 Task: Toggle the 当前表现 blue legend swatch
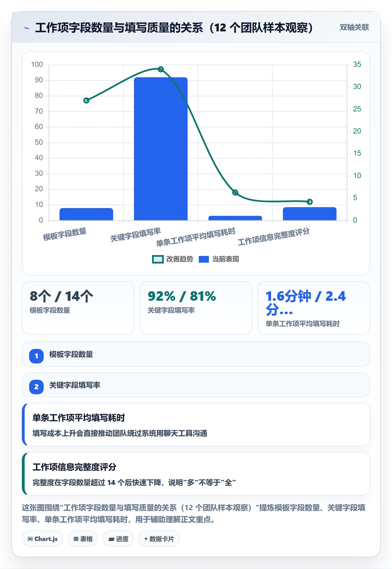204,259
